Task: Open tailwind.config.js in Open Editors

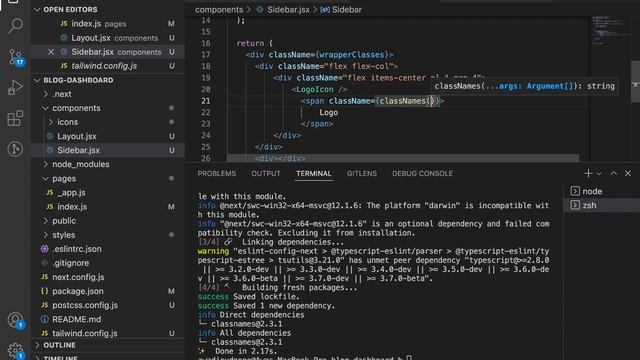Action: (x=108, y=66)
